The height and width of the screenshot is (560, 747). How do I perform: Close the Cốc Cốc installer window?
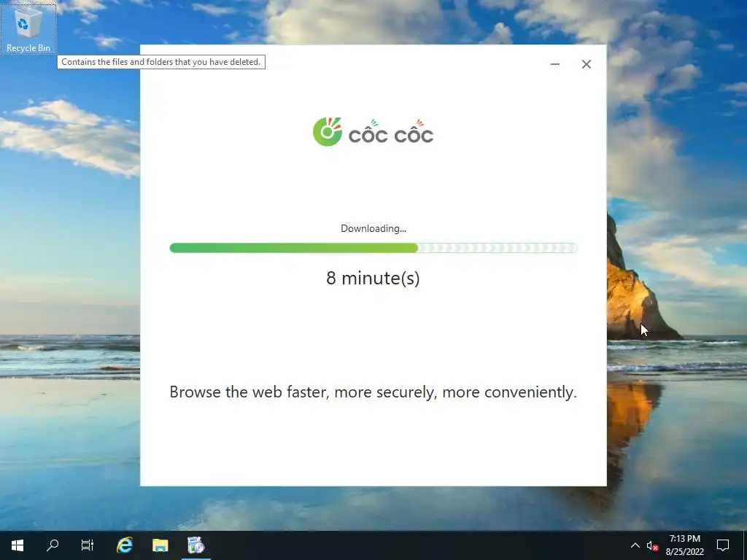[x=587, y=64]
